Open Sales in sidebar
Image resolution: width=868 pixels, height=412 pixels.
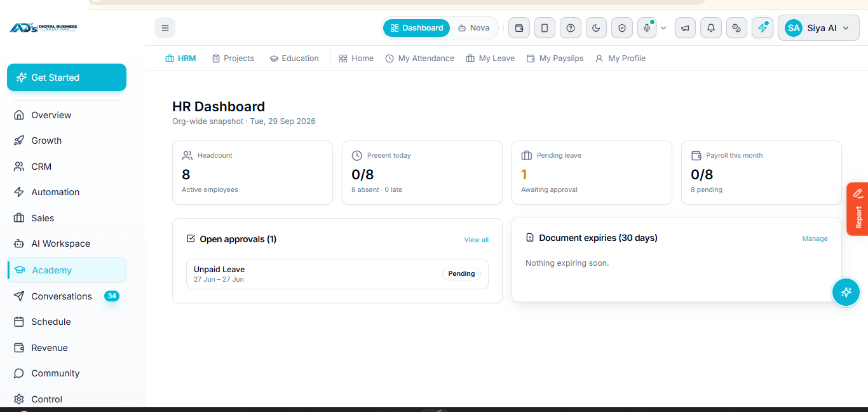[x=67, y=218]
